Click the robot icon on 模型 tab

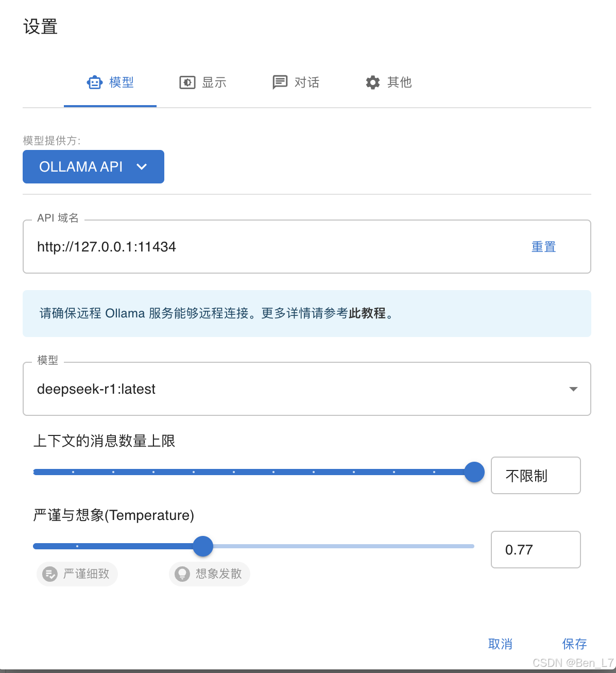coord(95,82)
